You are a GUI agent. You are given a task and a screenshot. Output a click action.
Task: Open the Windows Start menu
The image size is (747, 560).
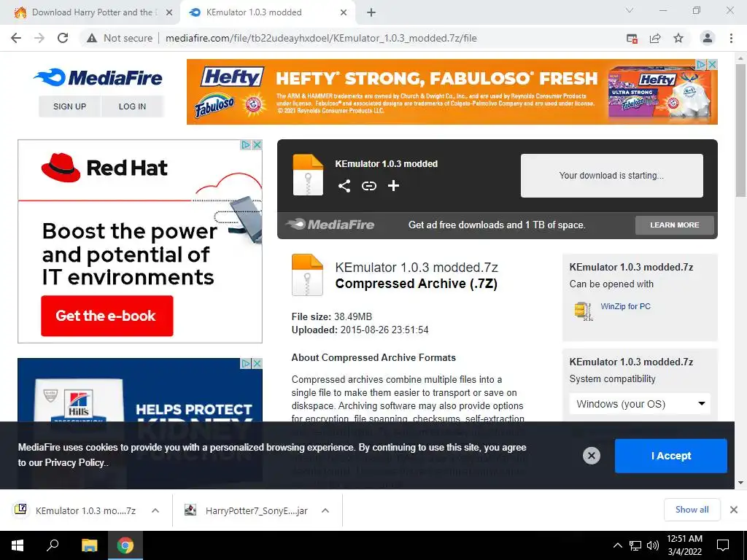coord(18,545)
